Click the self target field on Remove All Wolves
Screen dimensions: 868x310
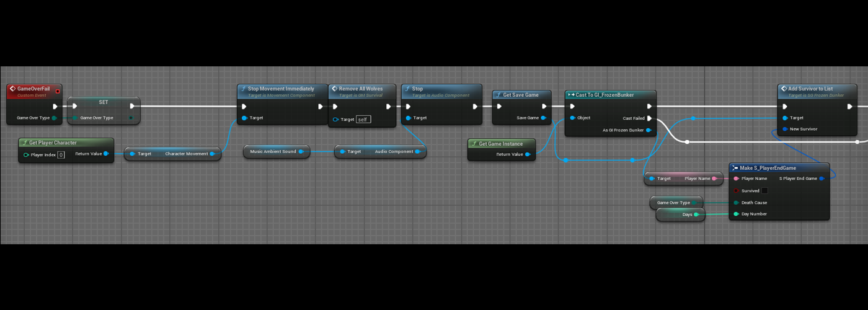[x=363, y=119]
